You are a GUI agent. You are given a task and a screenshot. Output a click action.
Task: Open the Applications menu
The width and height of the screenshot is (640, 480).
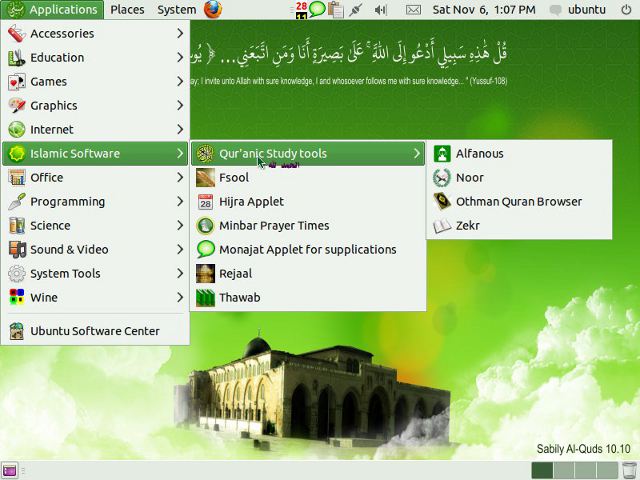tap(52, 10)
